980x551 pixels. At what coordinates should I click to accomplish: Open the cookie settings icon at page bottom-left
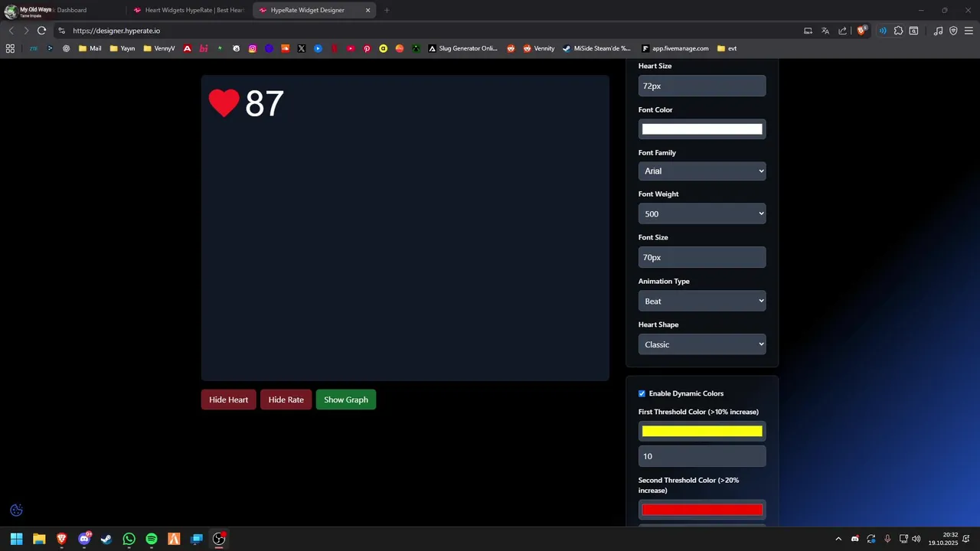click(x=16, y=510)
